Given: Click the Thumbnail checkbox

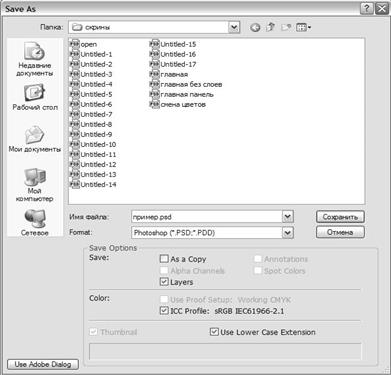Looking at the screenshot, I should coord(93,332).
